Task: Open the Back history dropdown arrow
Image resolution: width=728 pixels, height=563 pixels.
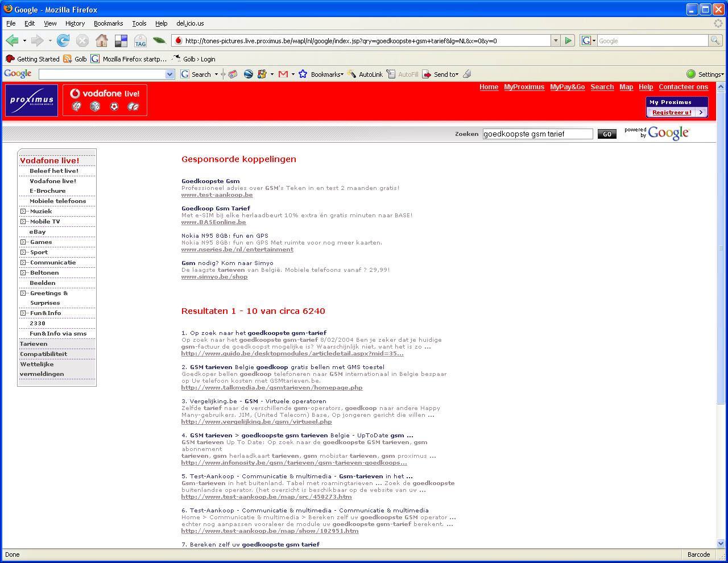Action: [24, 40]
